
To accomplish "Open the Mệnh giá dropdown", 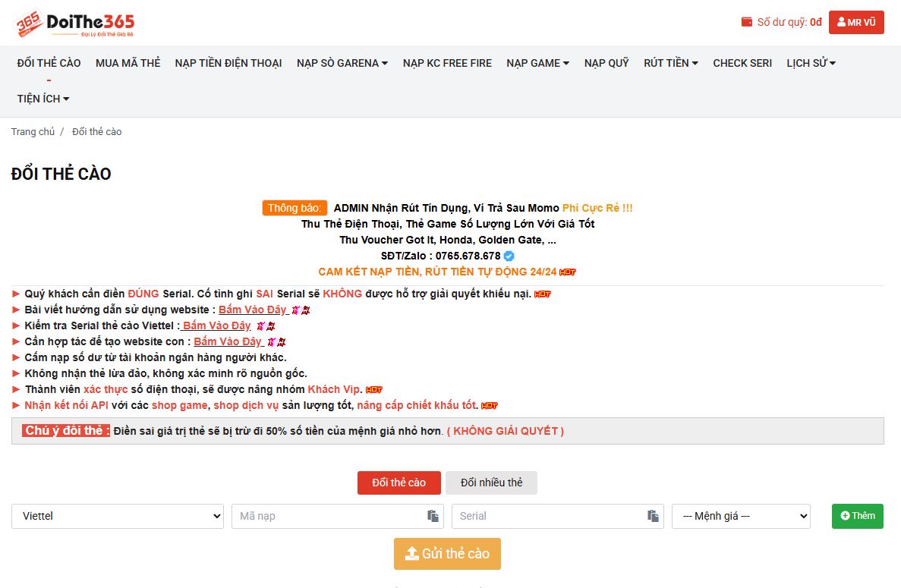I will point(740,515).
